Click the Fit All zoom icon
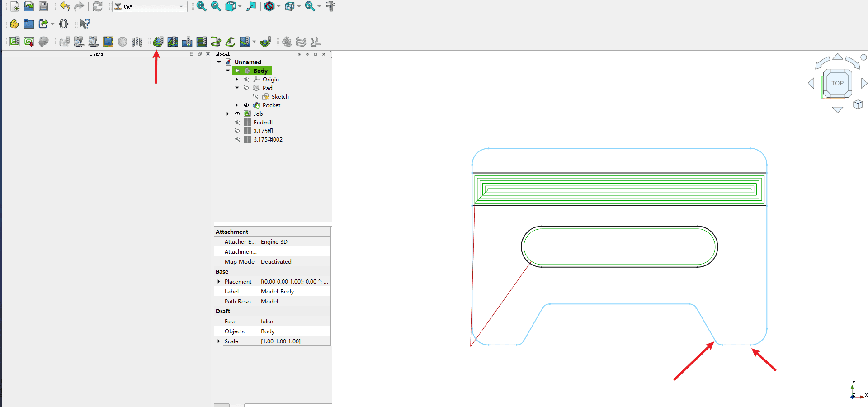The image size is (868, 407). click(201, 6)
